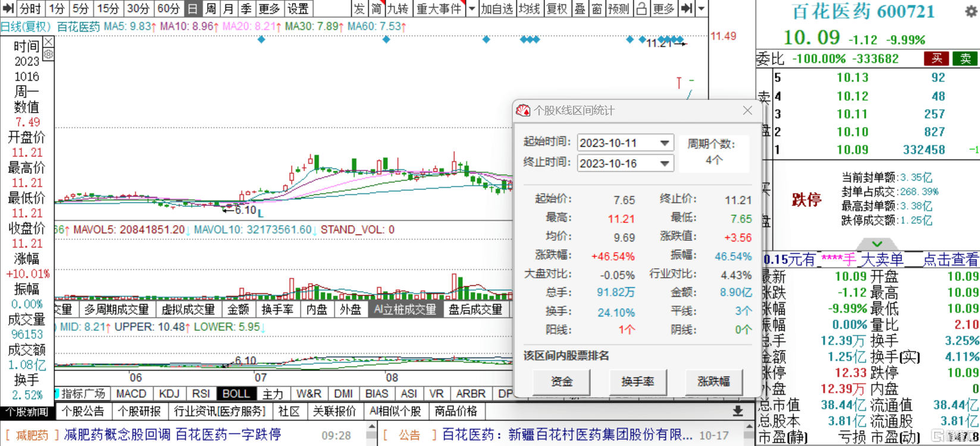Close the 个股K线区间统计 dialog
The height and width of the screenshot is (446, 980).
point(747,111)
